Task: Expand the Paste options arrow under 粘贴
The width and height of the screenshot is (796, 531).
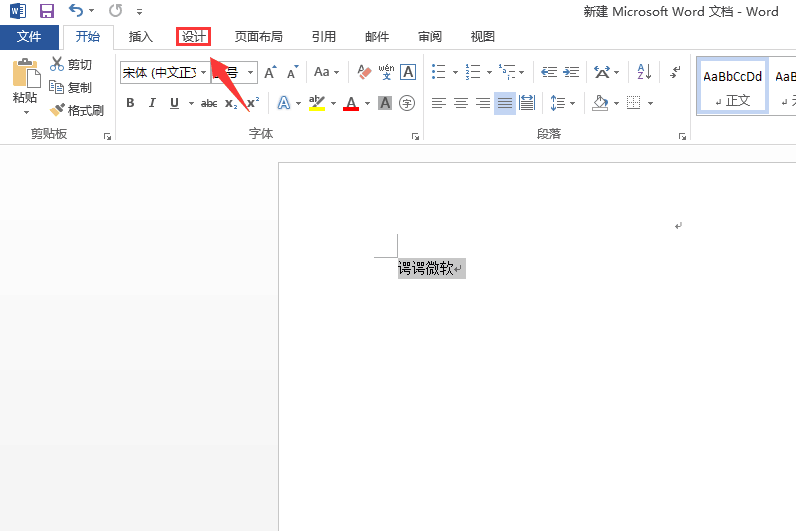Action: pos(26,112)
